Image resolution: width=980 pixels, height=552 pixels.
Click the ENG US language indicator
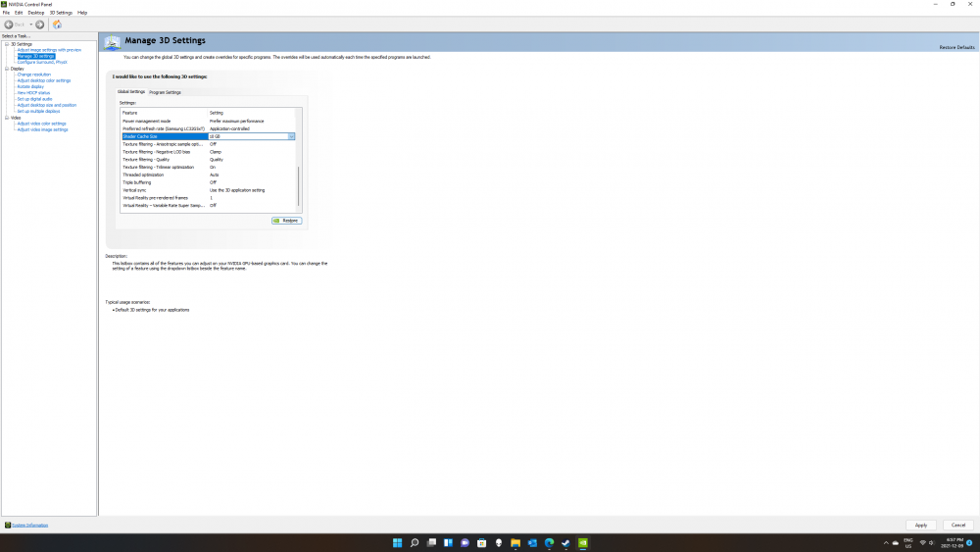(x=908, y=542)
